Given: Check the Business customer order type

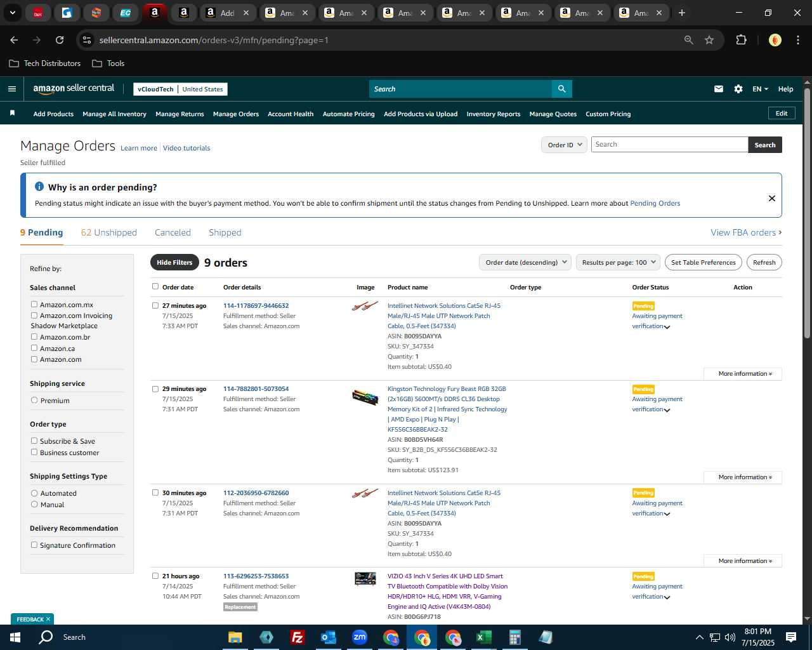Looking at the screenshot, I should [x=34, y=452].
